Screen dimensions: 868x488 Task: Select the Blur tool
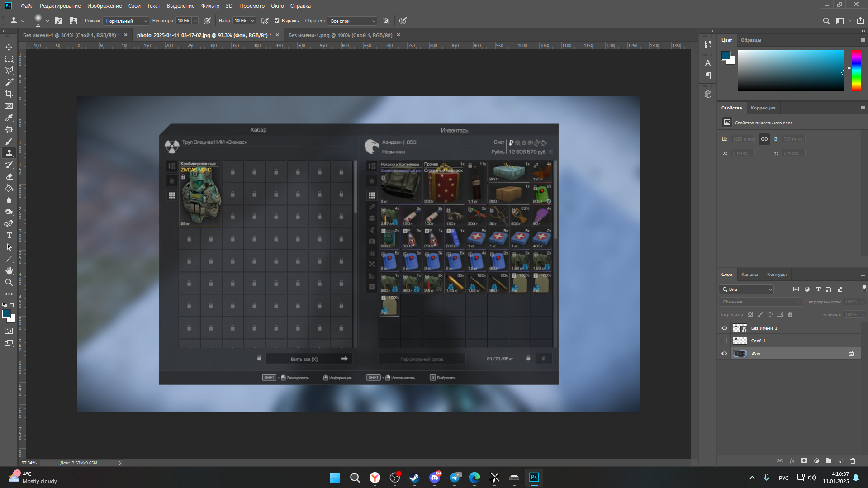click(9, 200)
